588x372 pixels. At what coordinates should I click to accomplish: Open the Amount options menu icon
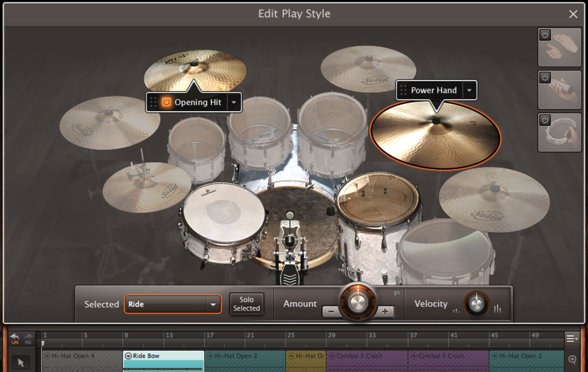pyautogui.click(x=397, y=293)
